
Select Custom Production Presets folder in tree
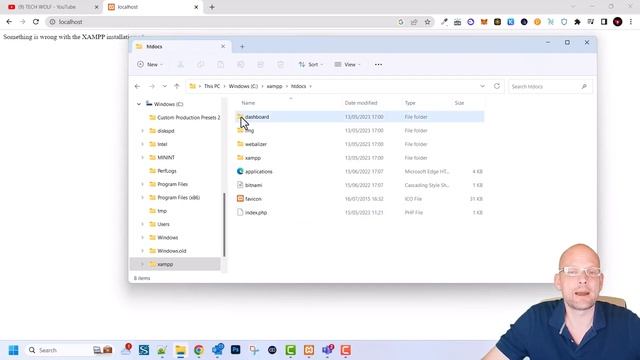click(x=184, y=118)
